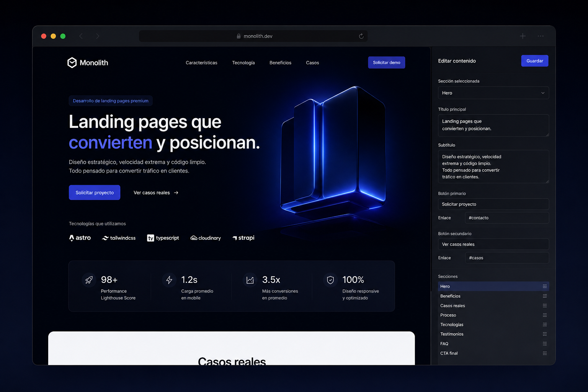588x392 pixels.
Task: Click the strapi logo
Action: point(243,238)
